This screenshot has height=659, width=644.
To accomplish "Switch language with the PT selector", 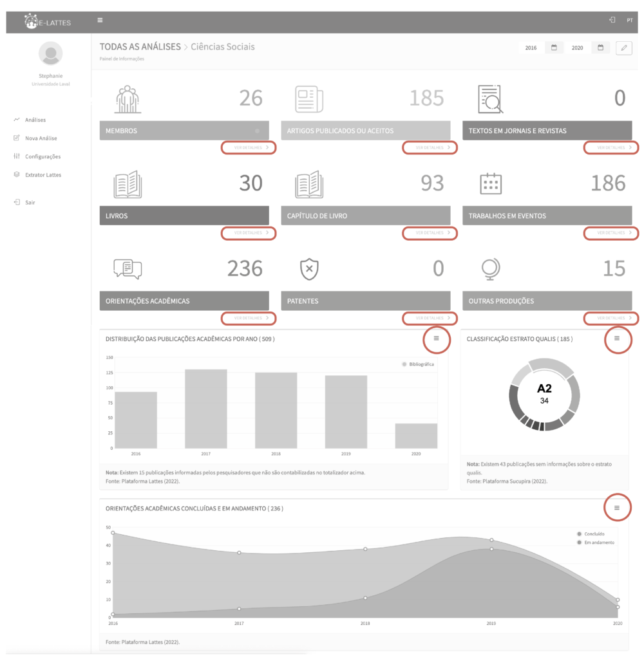I will (x=629, y=21).
